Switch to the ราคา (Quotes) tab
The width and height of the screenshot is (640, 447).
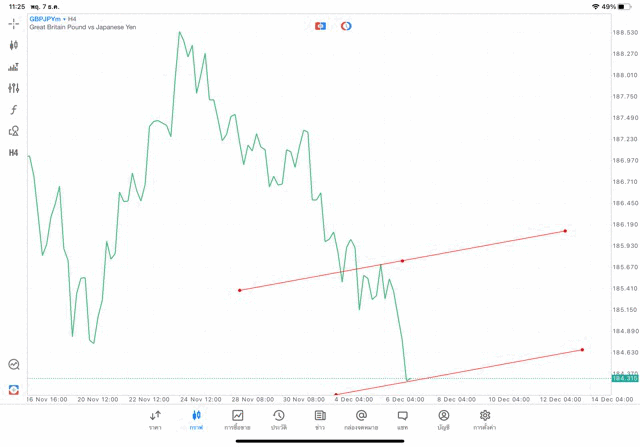[x=155, y=420]
